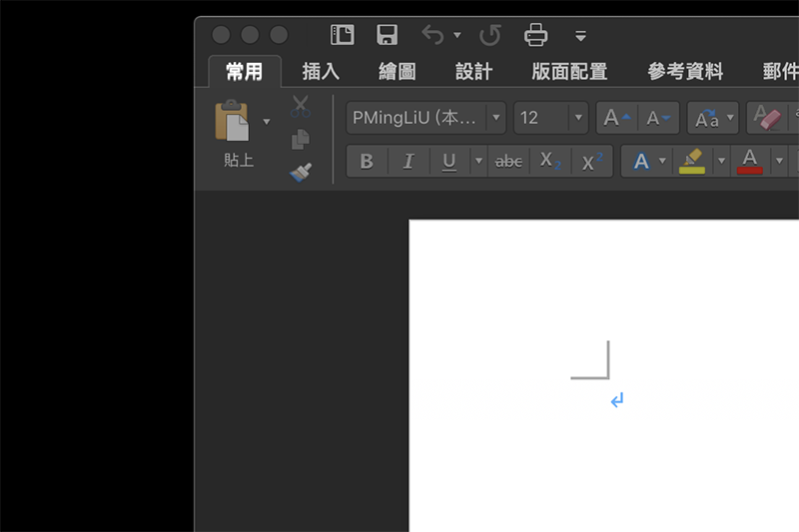Click the PMingLiU font name field
The height and width of the screenshot is (532, 799).
[415, 118]
